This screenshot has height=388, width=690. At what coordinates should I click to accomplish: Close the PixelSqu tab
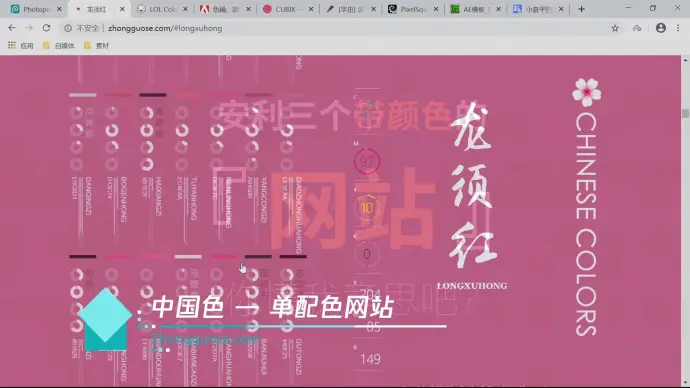(436, 9)
